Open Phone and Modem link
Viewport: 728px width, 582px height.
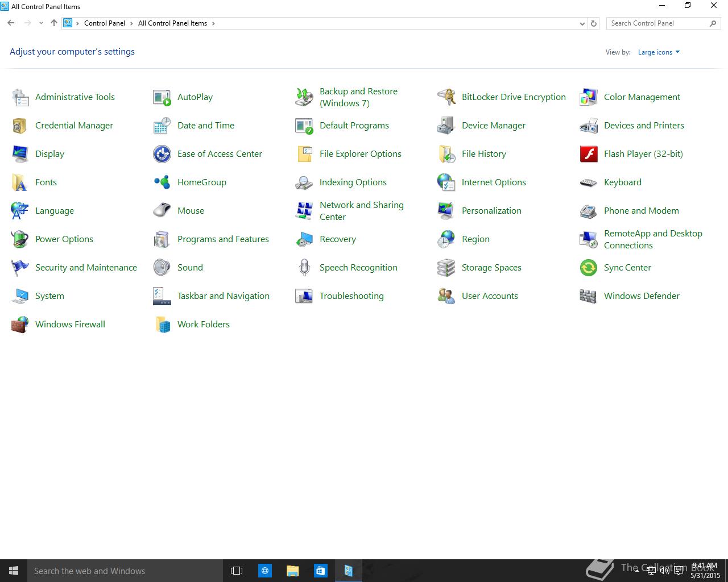pos(642,211)
